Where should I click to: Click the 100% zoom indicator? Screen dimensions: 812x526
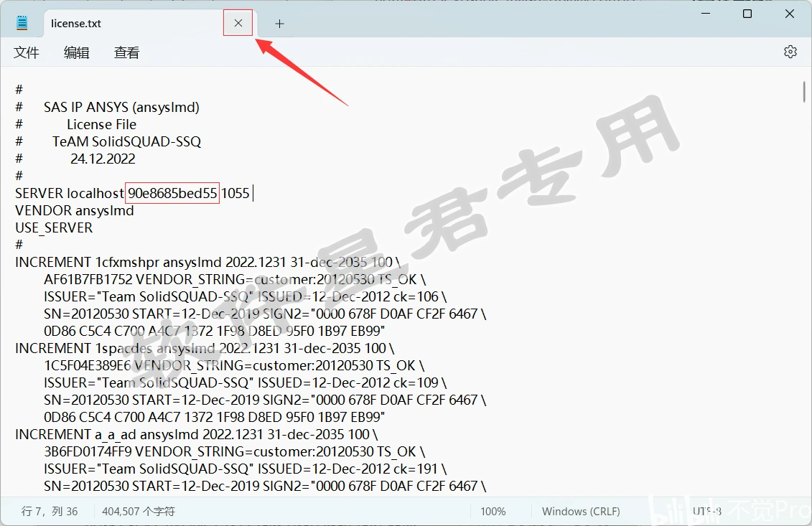point(493,512)
